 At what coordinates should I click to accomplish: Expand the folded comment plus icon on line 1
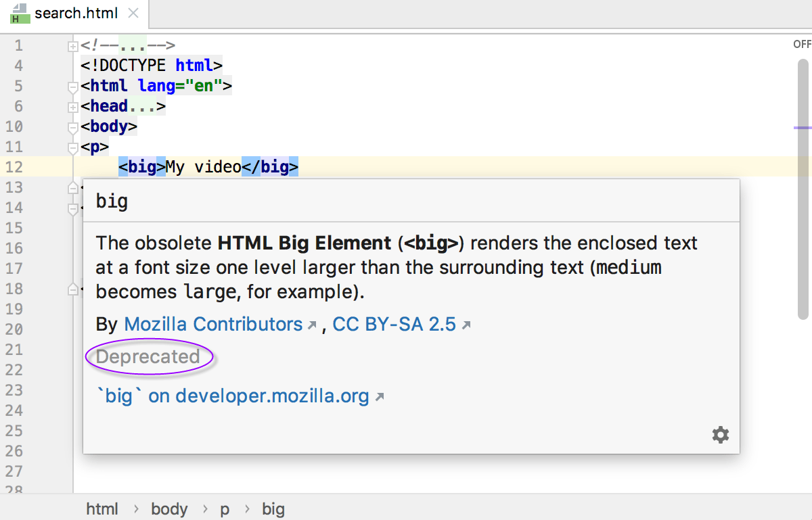[x=72, y=45]
